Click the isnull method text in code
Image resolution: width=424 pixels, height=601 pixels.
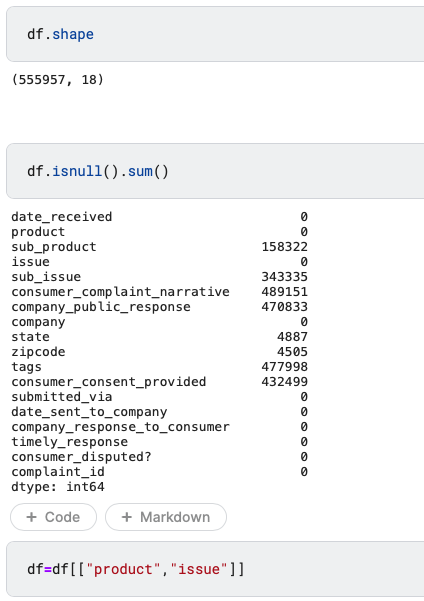pyautogui.click(x=77, y=171)
